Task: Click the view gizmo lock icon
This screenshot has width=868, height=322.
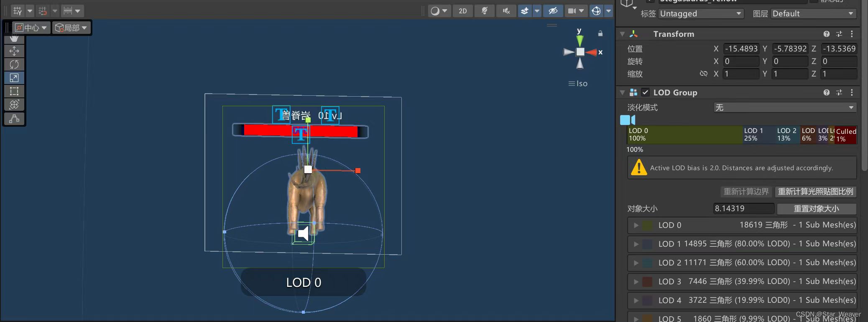Action: coord(600,33)
